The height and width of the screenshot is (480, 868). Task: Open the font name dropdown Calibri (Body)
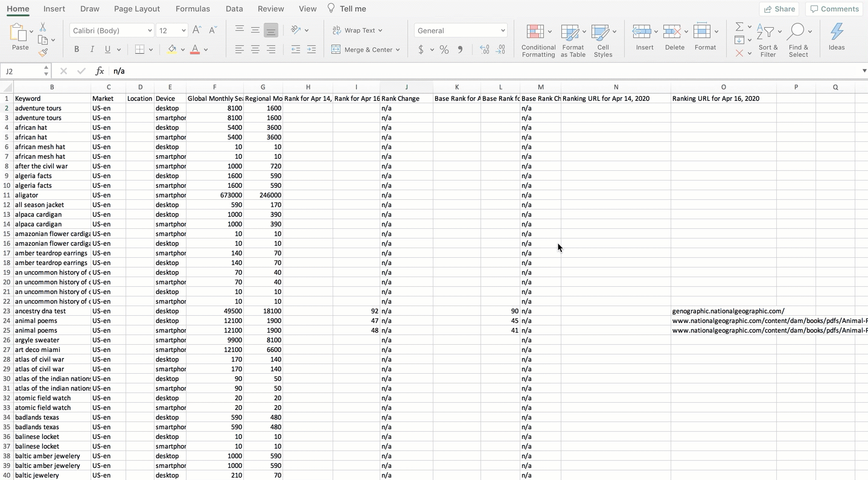[112, 30]
